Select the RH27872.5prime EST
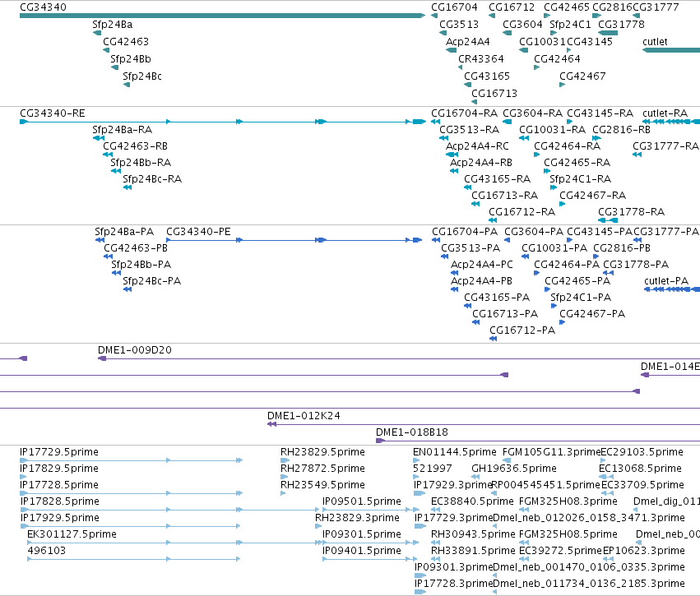Screen dimensions: 700x596 [x=283, y=477]
